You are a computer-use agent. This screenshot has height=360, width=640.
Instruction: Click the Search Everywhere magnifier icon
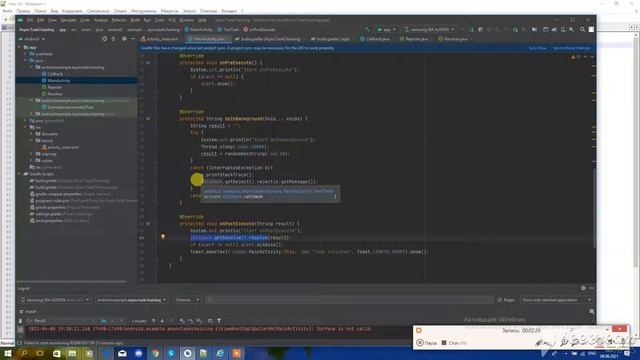pos(582,29)
